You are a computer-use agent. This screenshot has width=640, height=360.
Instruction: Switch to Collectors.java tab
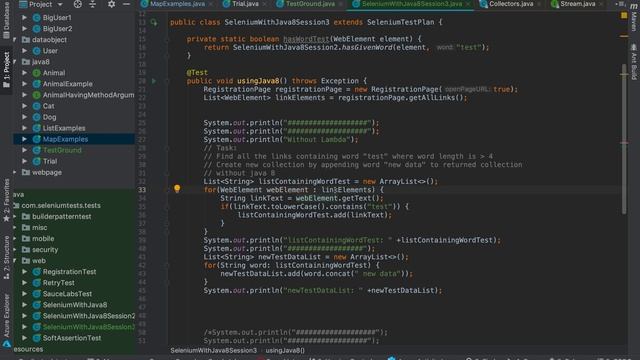pyautogui.click(x=511, y=4)
